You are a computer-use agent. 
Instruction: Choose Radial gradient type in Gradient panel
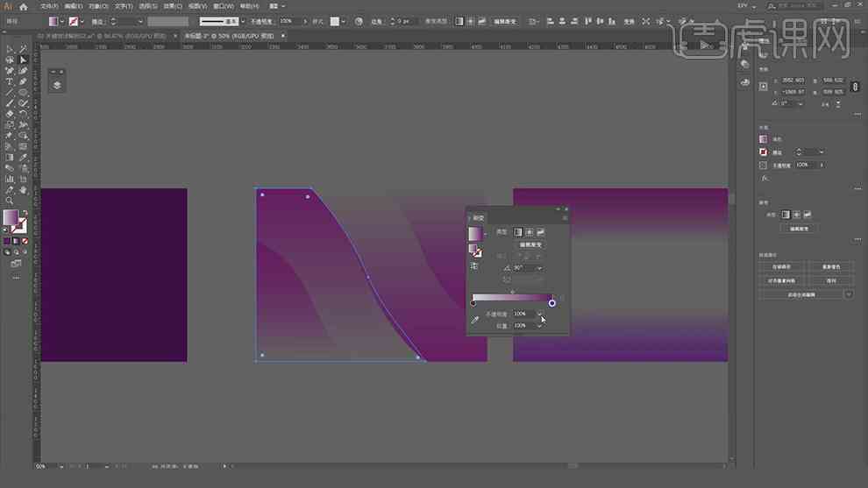530,232
